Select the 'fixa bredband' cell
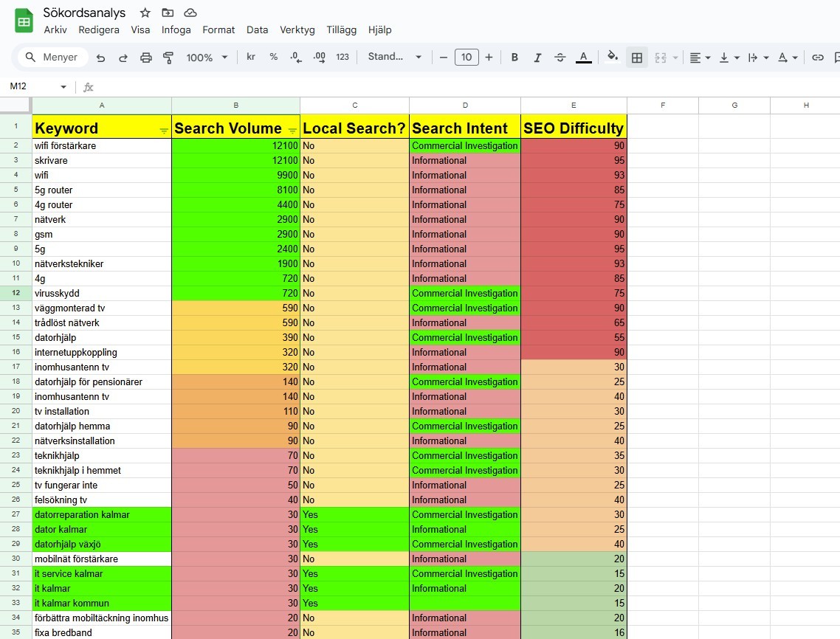 pyautogui.click(x=102, y=632)
